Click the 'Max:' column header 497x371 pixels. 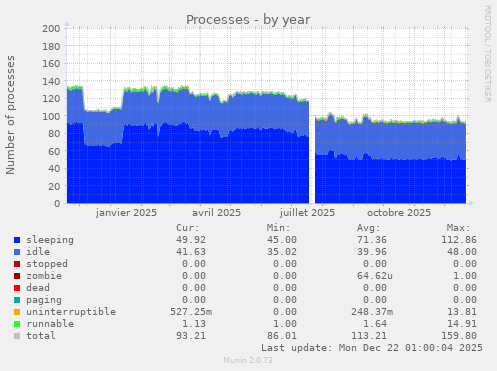pos(459,228)
